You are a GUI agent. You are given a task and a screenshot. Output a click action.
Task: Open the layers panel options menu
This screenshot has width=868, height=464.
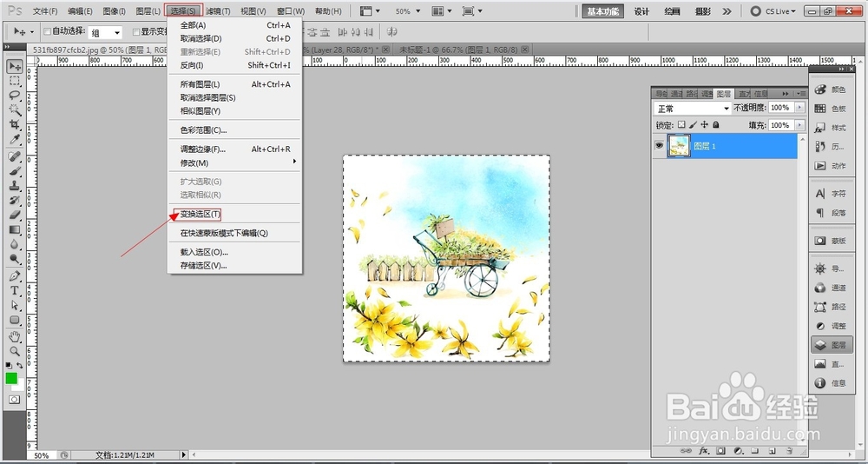point(801,94)
